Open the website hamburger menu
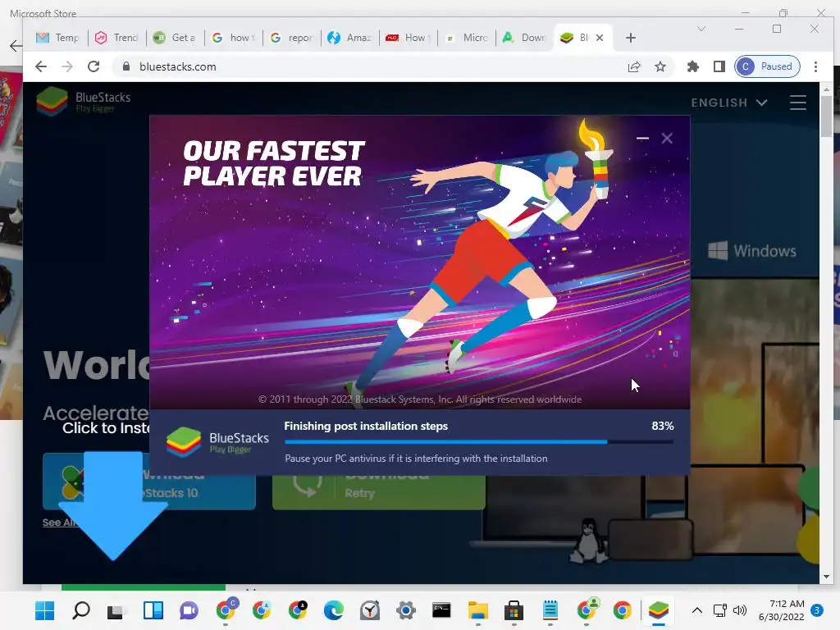This screenshot has height=630, width=840. pos(797,103)
